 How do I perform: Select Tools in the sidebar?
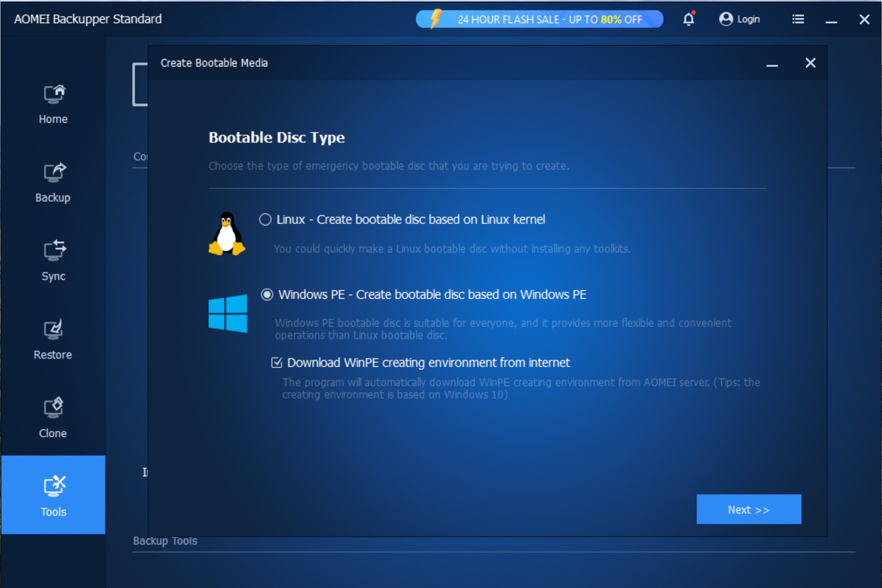click(53, 495)
